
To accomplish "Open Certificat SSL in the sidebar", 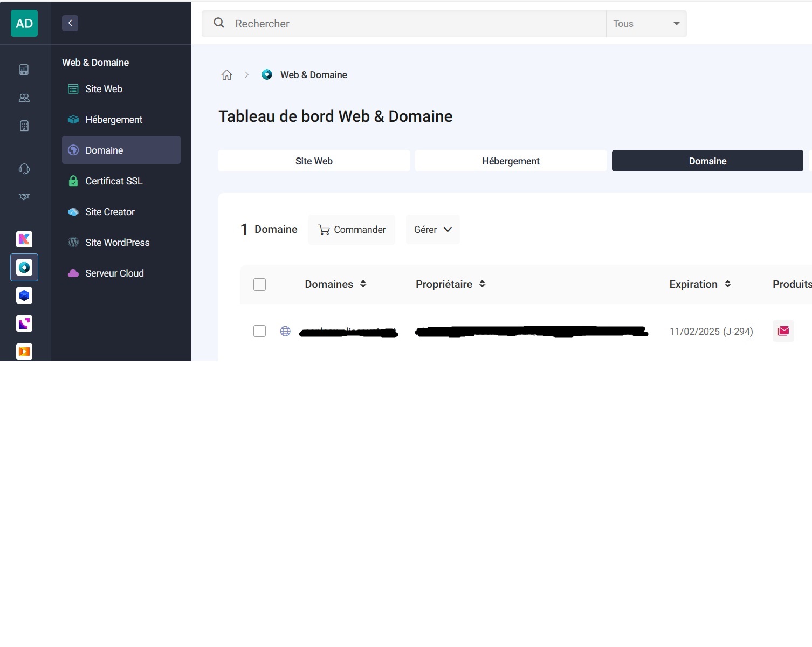I will pos(114,181).
